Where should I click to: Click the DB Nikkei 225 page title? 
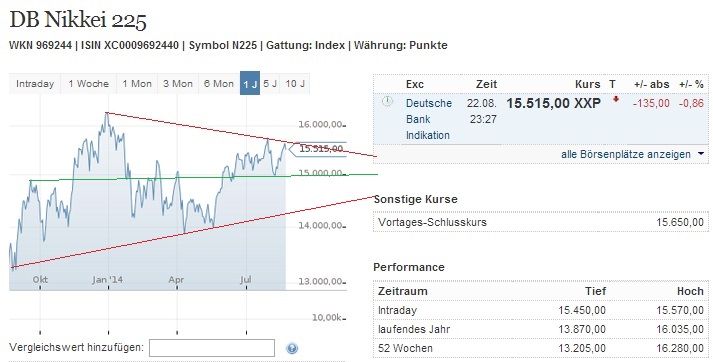78,20
